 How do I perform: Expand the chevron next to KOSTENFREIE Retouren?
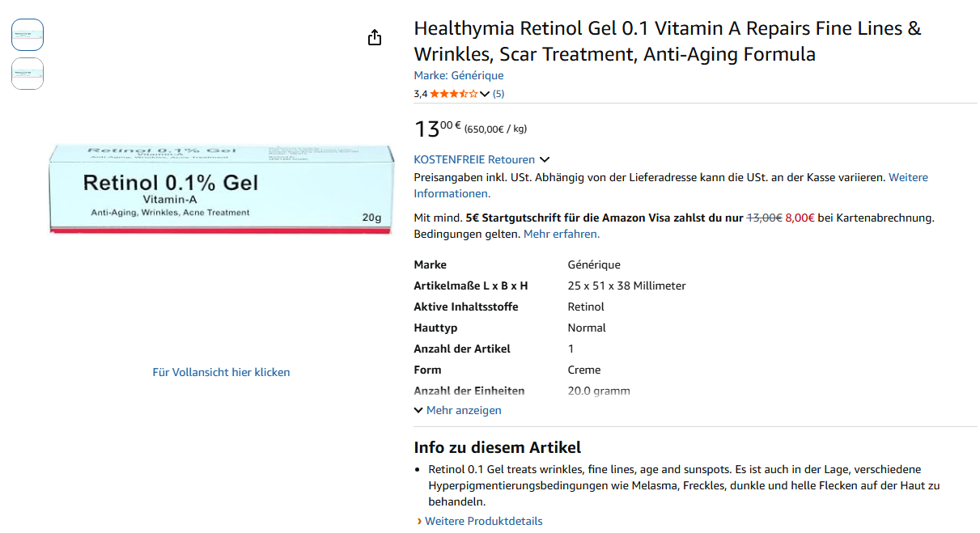point(545,160)
